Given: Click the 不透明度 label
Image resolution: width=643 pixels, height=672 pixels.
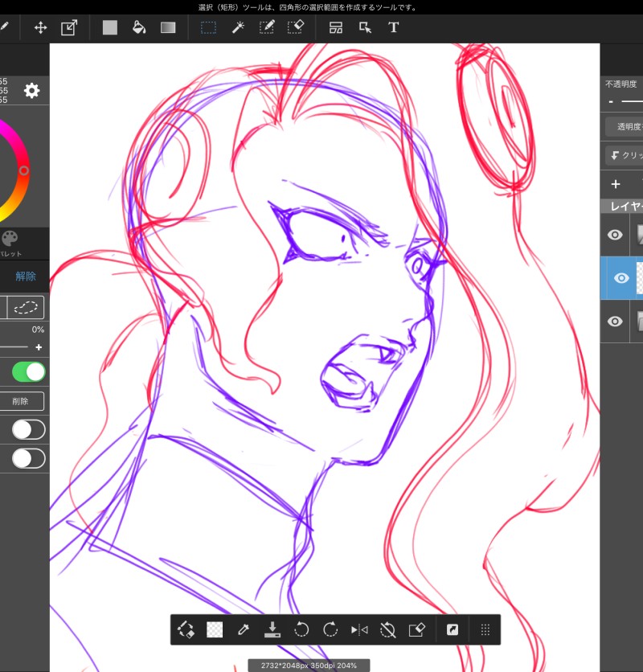Looking at the screenshot, I should 620,84.
